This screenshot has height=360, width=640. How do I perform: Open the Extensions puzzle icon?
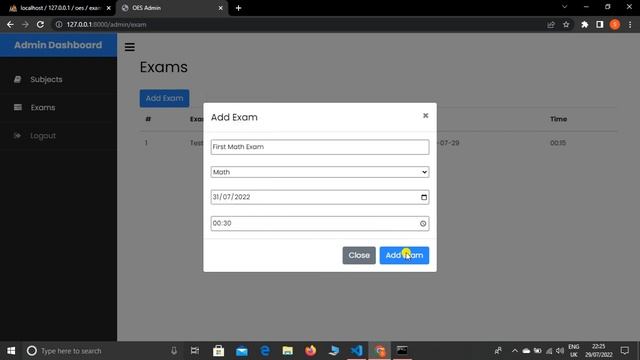pos(584,24)
